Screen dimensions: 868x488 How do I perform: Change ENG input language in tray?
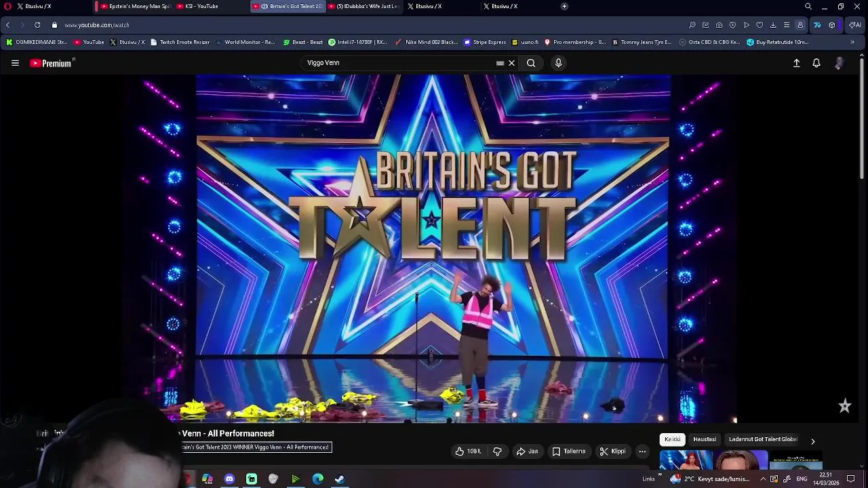pyautogui.click(x=802, y=479)
